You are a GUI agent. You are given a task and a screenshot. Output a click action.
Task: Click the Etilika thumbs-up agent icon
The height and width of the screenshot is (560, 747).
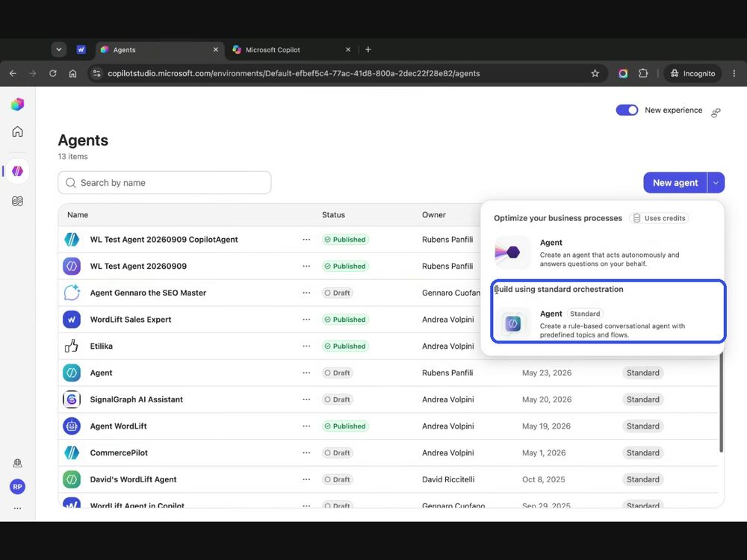[72, 346]
